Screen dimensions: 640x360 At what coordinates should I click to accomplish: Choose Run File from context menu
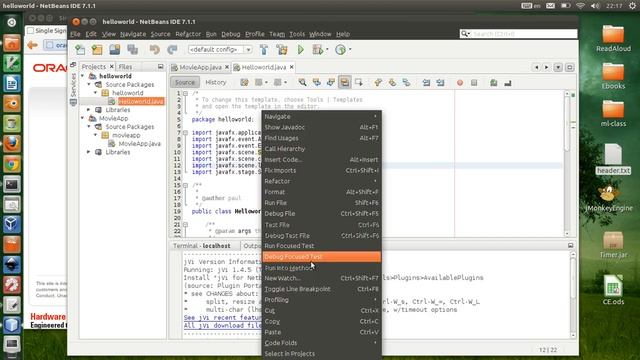[x=321, y=203]
